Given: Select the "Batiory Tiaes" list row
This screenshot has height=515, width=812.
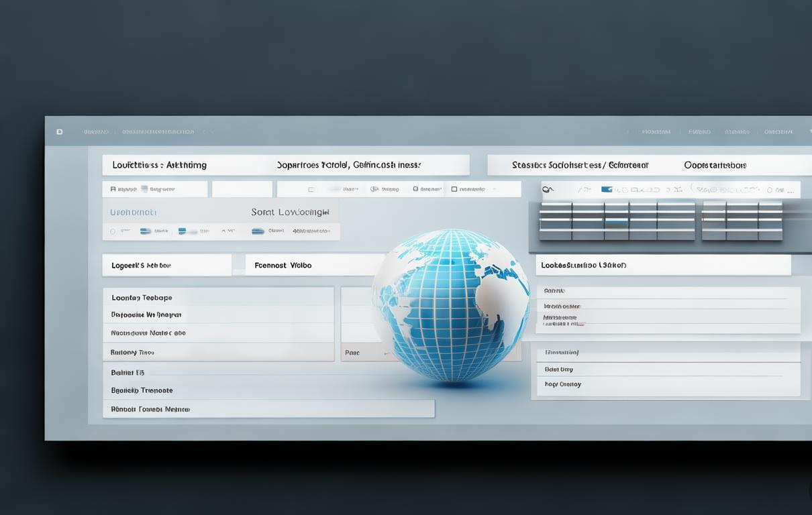Looking at the screenshot, I should pyautogui.click(x=218, y=352).
